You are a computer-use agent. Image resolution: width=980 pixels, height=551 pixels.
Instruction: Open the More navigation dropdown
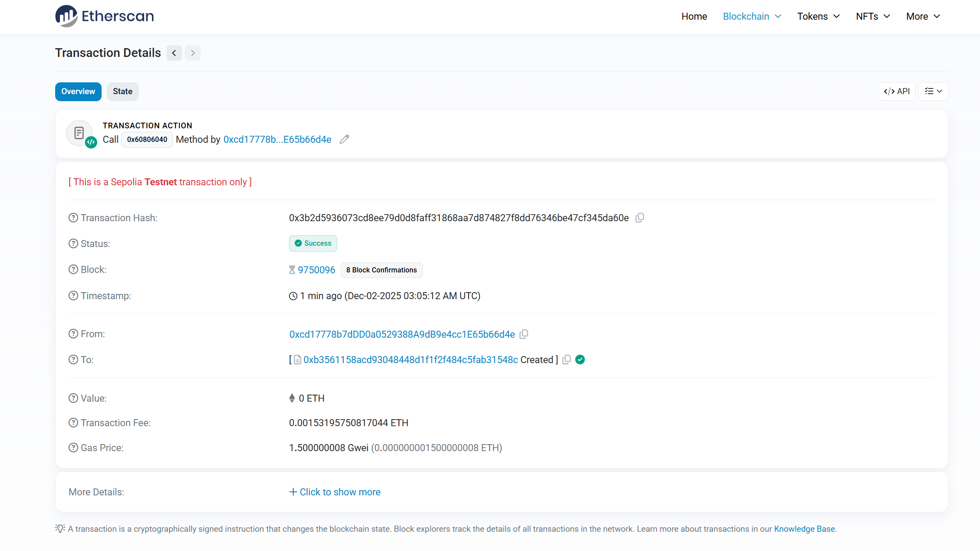coord(923,16)
